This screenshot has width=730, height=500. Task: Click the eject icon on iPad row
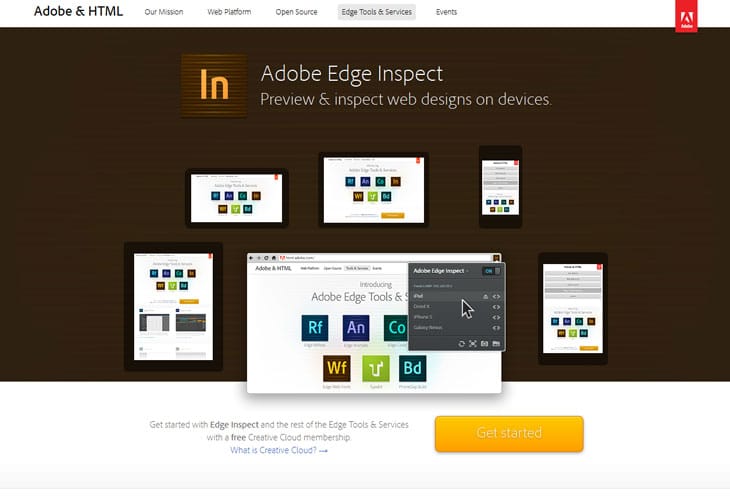click(486, 297)
